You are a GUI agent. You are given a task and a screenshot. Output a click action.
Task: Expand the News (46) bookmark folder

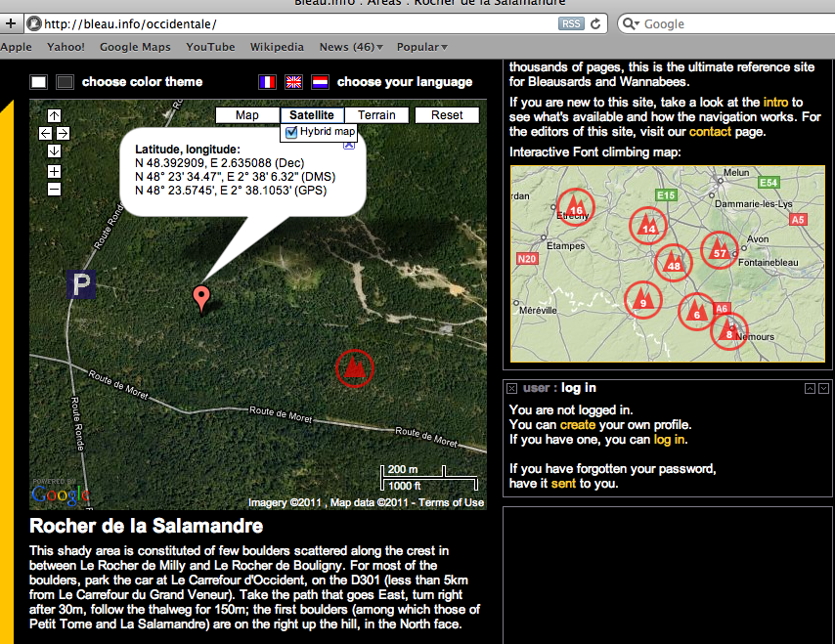click(351, 47)
